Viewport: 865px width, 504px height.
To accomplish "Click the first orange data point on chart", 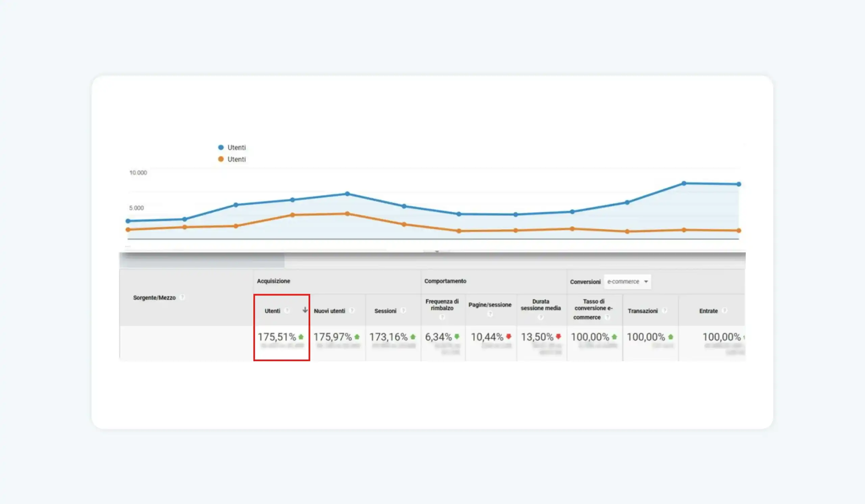I will 128,230.
